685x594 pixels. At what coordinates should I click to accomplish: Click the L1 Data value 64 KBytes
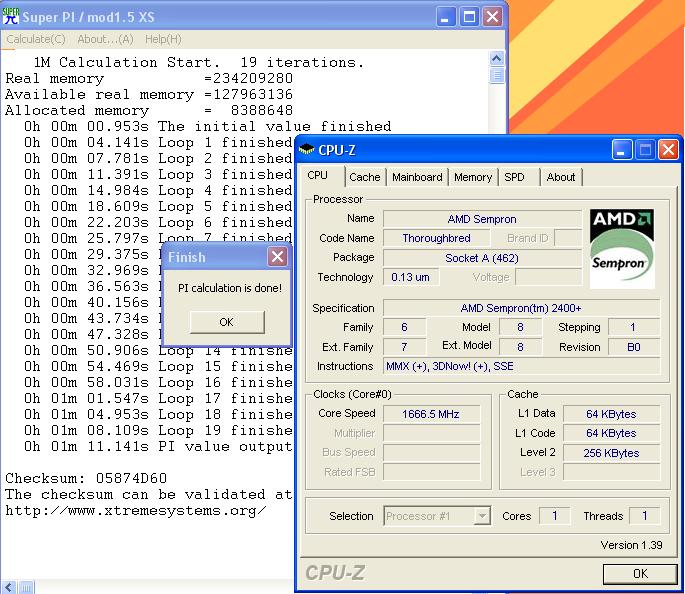[x=611, y=414]
